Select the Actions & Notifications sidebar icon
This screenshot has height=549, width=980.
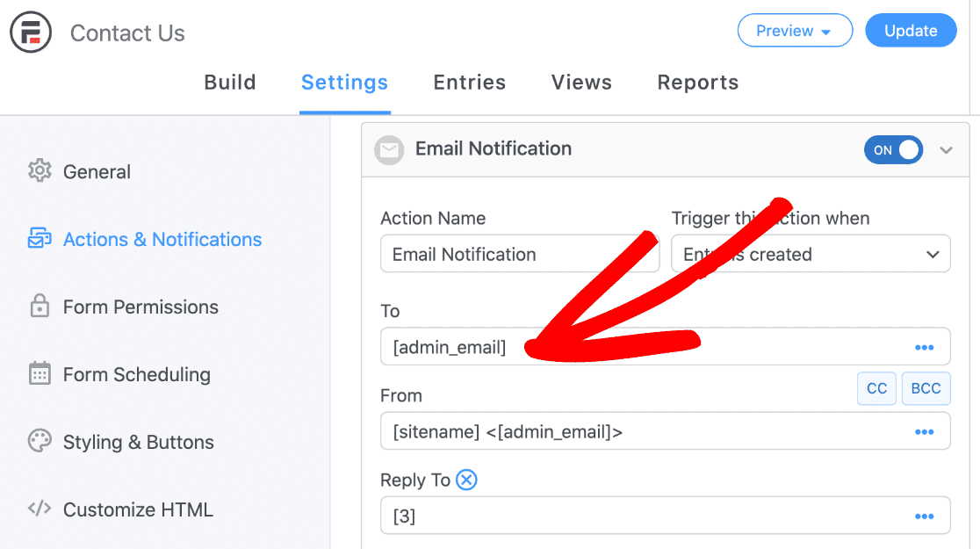pos(39,239)
